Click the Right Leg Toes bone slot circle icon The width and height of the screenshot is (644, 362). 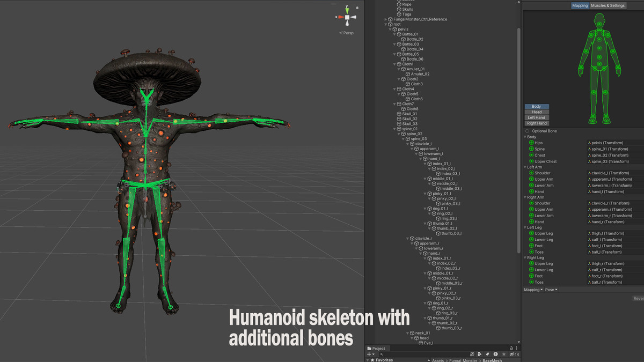[x=531, y=282]
